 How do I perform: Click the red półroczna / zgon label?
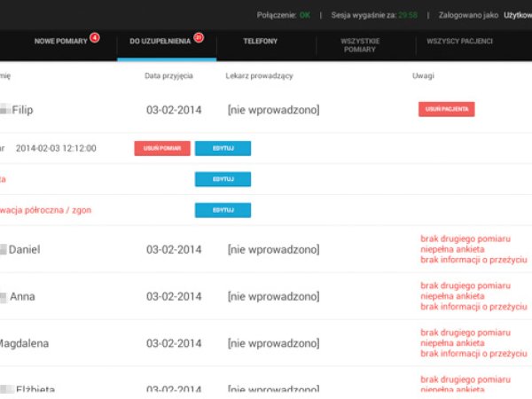pyautogui.click(x=44, y=210)
